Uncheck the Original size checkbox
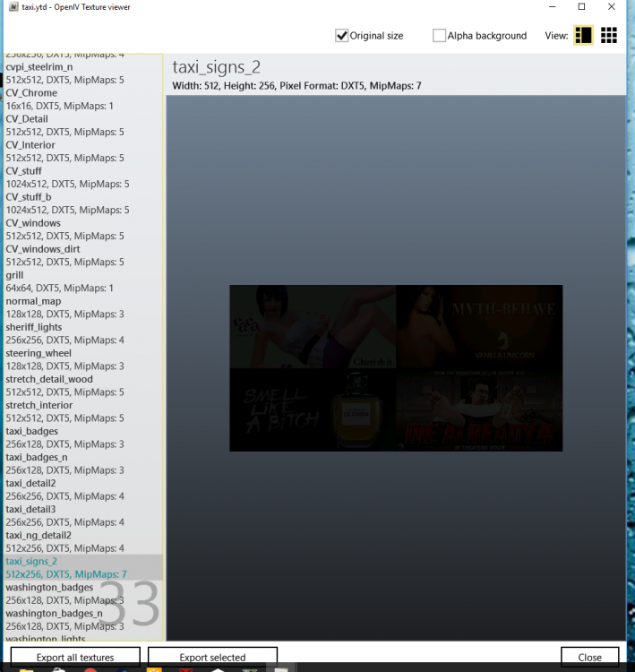This screenshot has width=635, height=672. [x=341, y=36]
